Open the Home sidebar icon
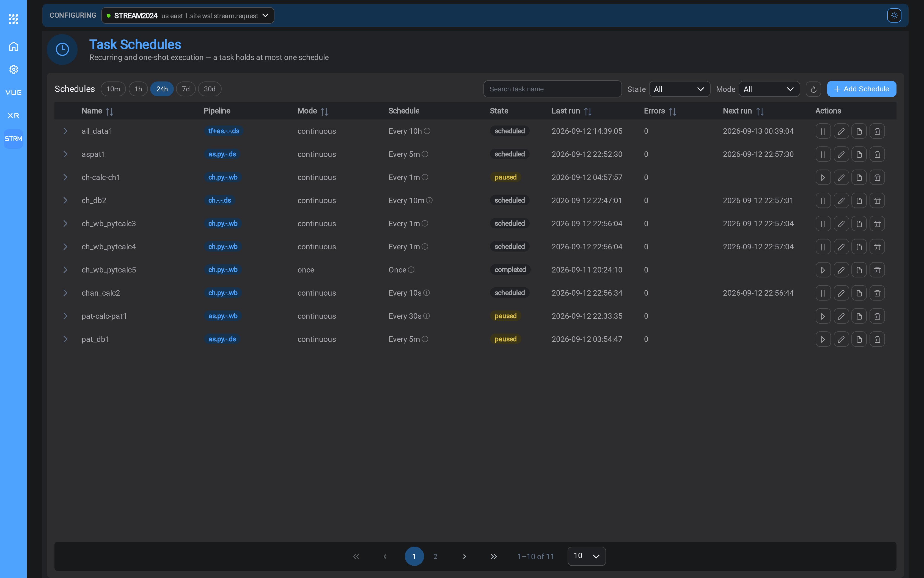 pos(13,46)
